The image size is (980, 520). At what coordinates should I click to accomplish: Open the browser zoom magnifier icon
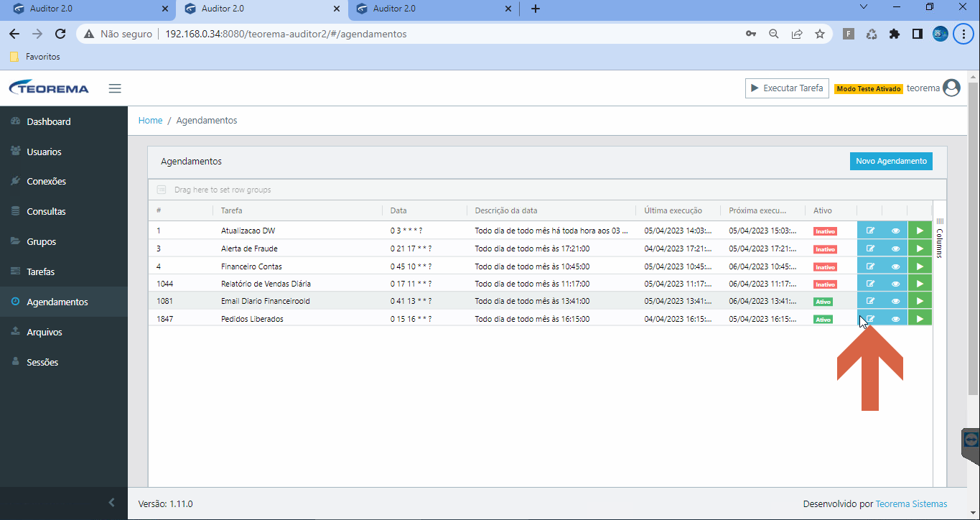[x=773, y=34]
